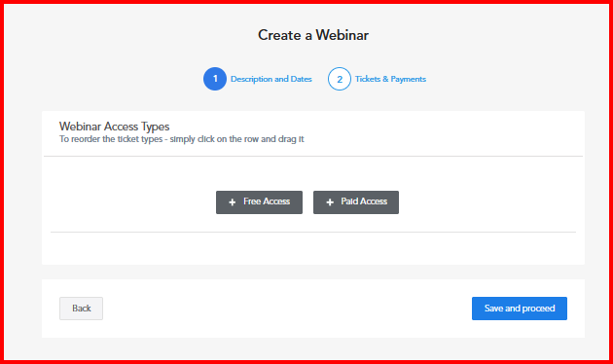This screenshot has width=613, height=364.
Task: Click the gap between Free and Paid Access buttons
Action: coord(307,202)
